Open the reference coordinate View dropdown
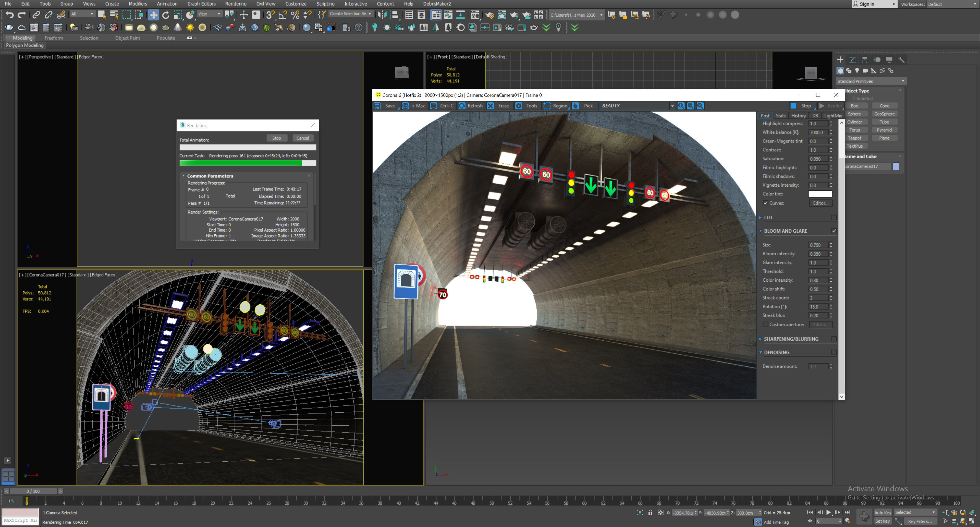 click(x=209, y=14)
